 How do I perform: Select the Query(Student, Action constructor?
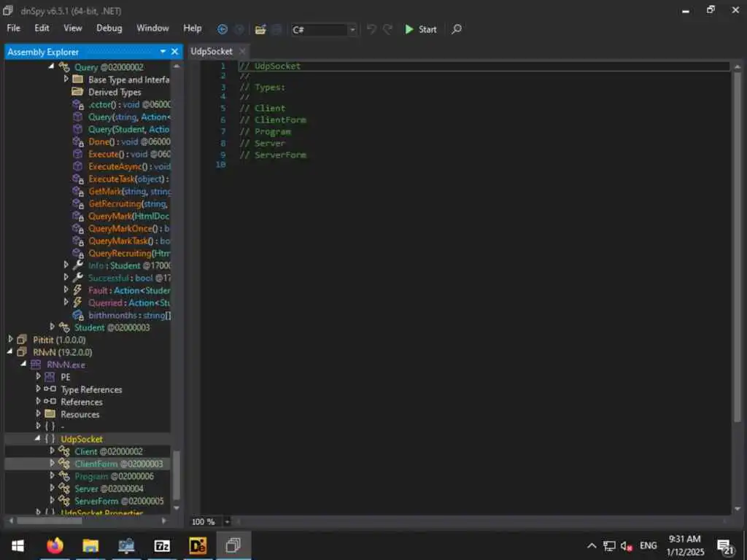tap(128, 129)
